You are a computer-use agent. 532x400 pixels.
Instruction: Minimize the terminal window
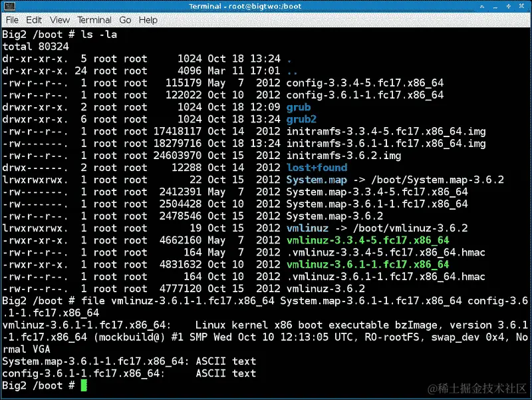point(495,6)
